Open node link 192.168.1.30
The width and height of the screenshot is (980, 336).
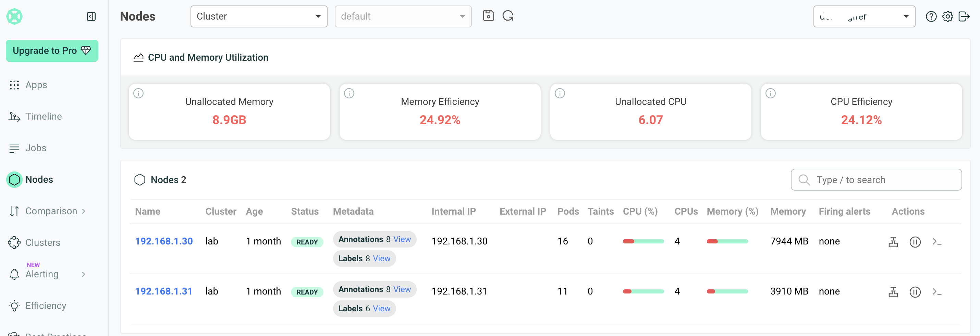(163, 241)
